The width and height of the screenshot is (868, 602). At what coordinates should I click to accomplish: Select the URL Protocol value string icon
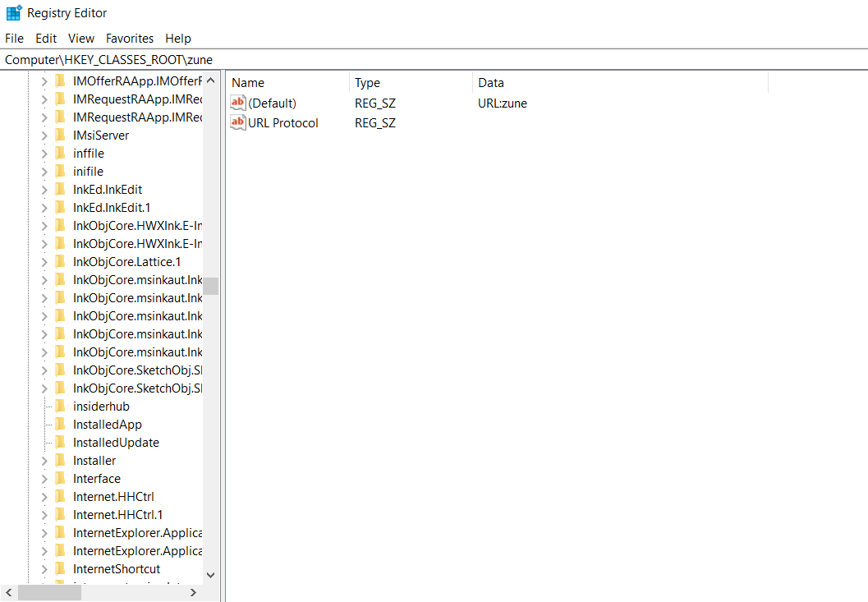pyautogui.click(x=237, y=122)
